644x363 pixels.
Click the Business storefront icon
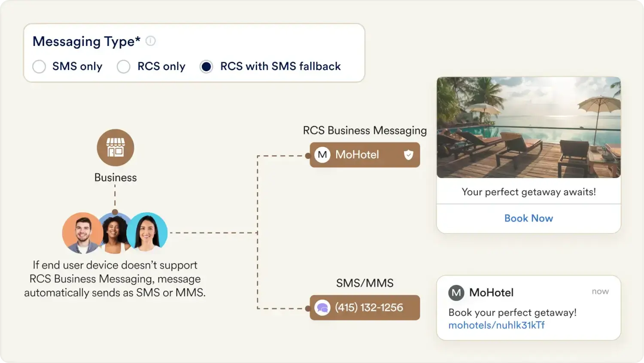(115, 148)
